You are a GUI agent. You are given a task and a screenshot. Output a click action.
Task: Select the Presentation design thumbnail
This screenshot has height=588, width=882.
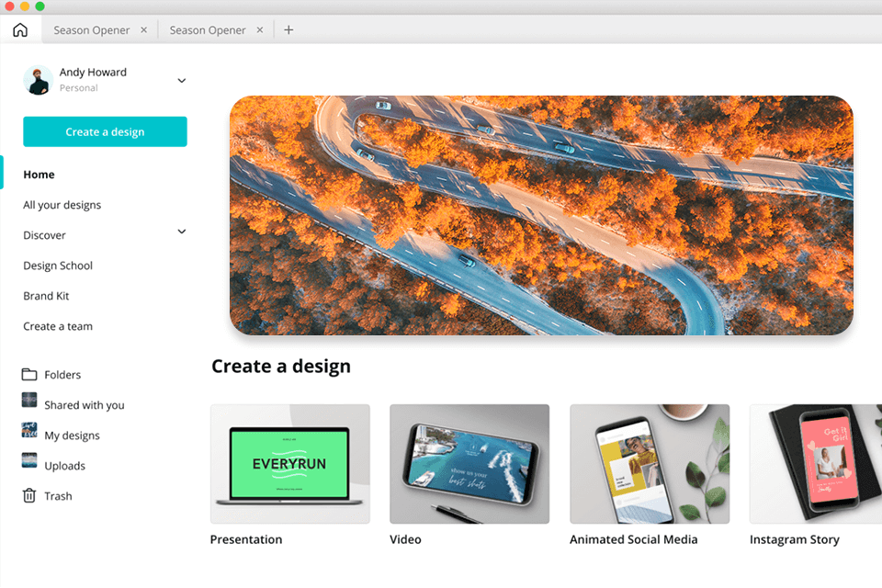tap(289, 464)
